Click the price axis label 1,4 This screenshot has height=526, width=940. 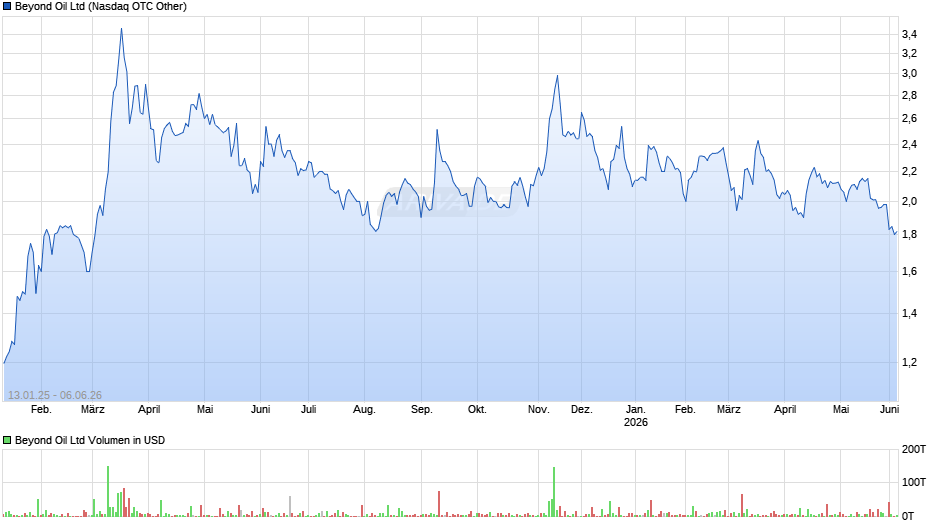(x=909, y=314)
